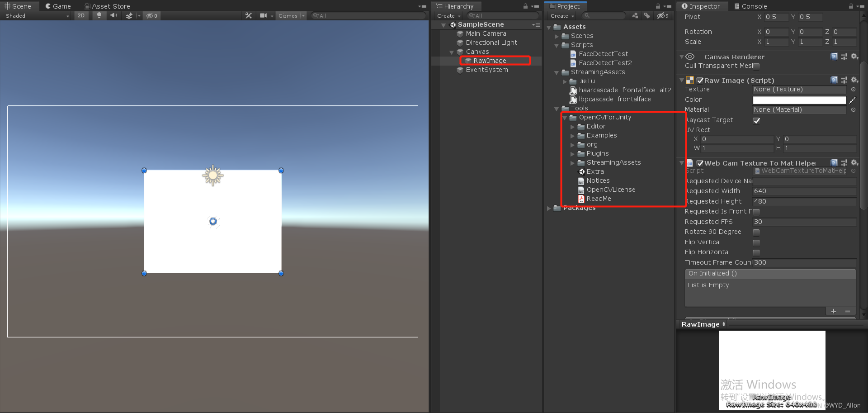The width and height of the screenshot is (868, 413).
Task: Click inside the Requested Width input field
Action: pos(805,191)
